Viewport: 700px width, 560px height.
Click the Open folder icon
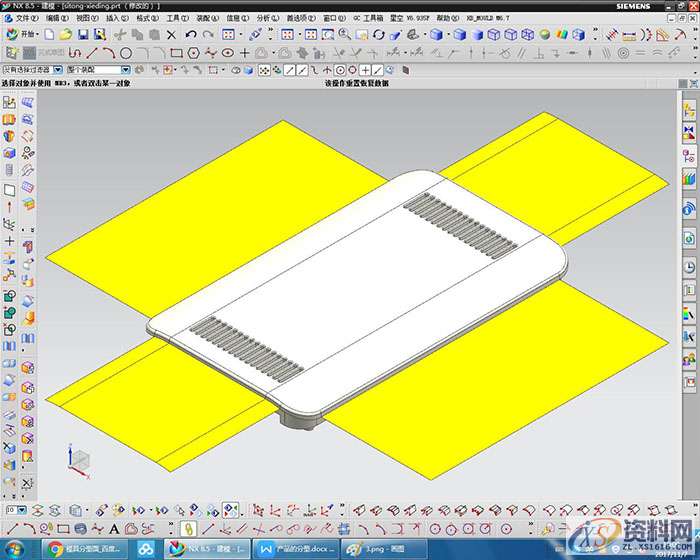[64, 35]
